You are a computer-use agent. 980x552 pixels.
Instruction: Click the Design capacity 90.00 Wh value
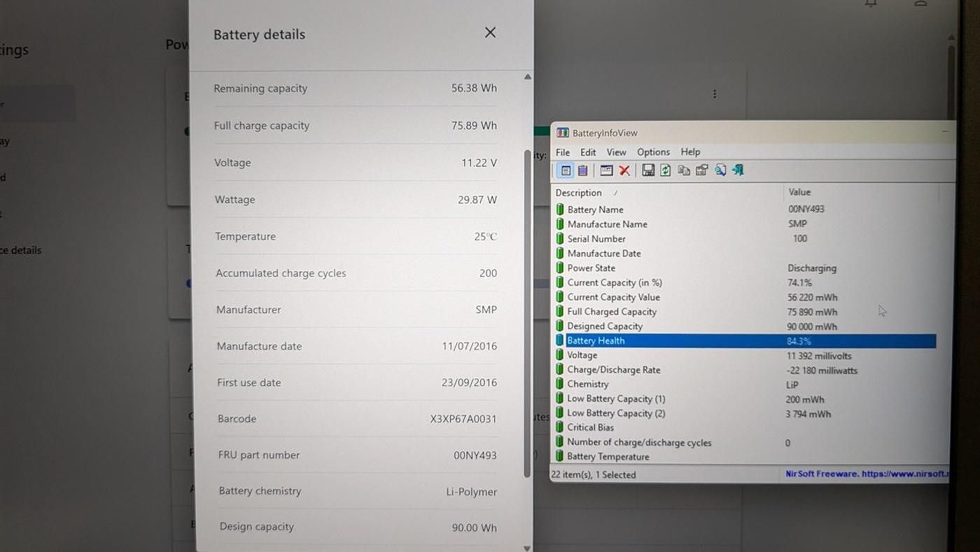pyautogui.click(x=474, y=527)
